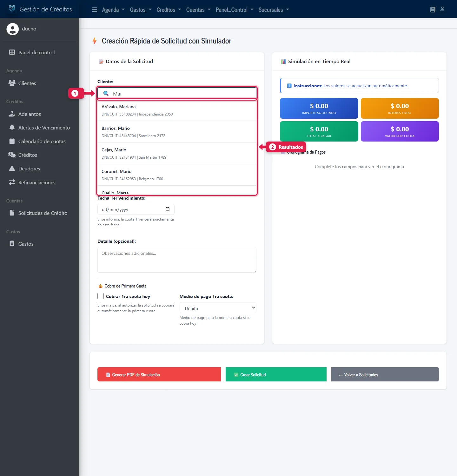This screenshot has width=457, height=476.
Task: Pick Coronel, Mario from results
Action: pyautogui.click(x=177, y=175)
